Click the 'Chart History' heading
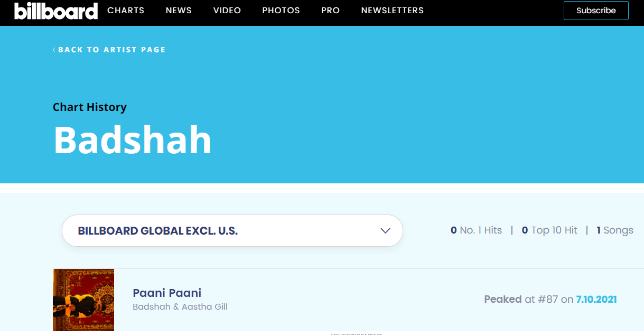This screenshot has height=335, width=644. point(90,107)
